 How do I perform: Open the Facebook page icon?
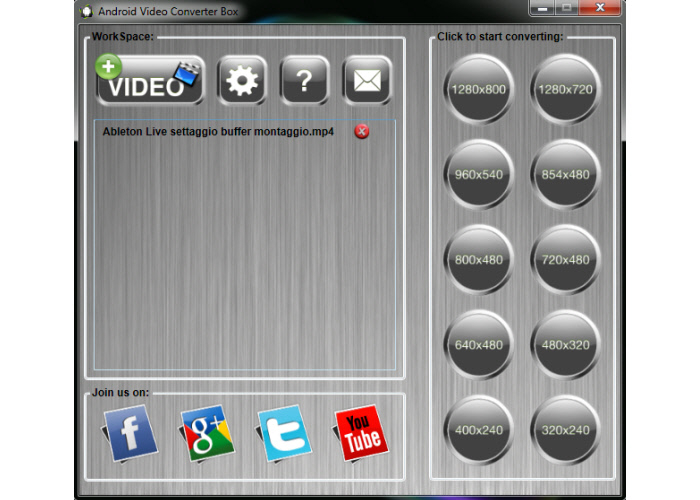coord(131,434)
